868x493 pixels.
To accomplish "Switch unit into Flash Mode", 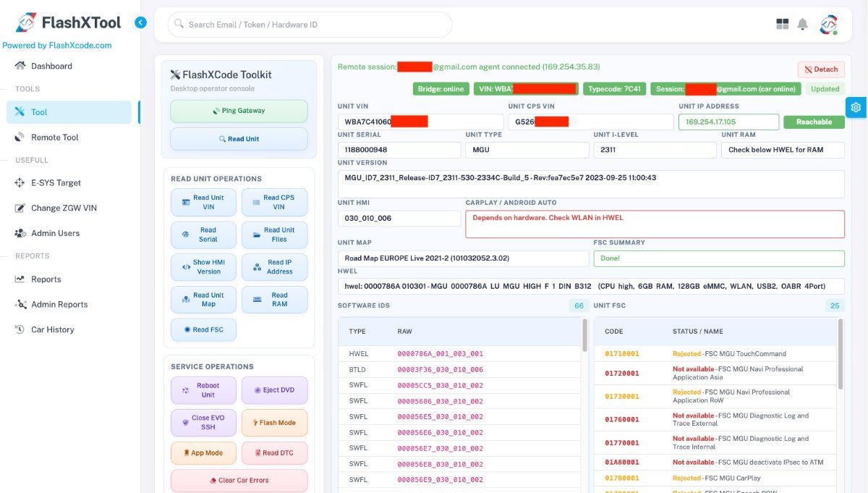I will click(x=273, y=423).
